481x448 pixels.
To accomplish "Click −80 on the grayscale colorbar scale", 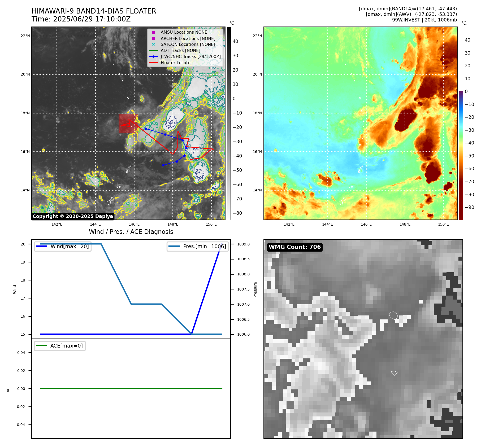I will pyautogui.click(x=237, y=213).
